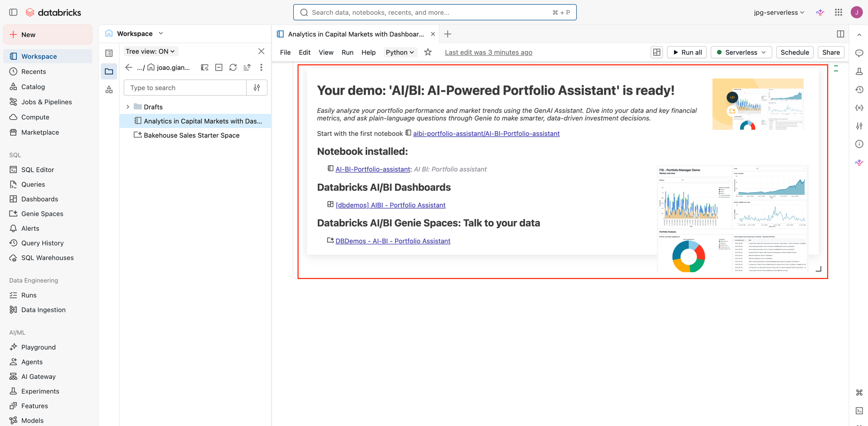
Task: Go back in workspace browser path
Action: pos(128,67)
